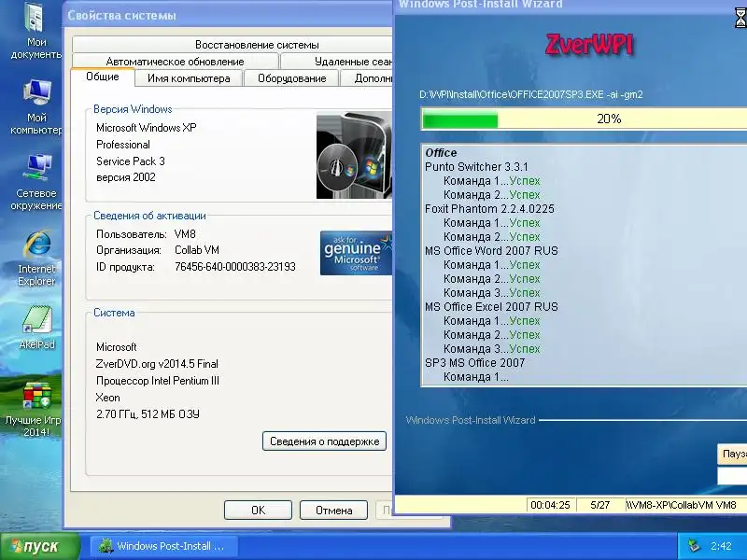Click Команда 3 under MS Office Word
747x560 pixels.
point(492,293)
